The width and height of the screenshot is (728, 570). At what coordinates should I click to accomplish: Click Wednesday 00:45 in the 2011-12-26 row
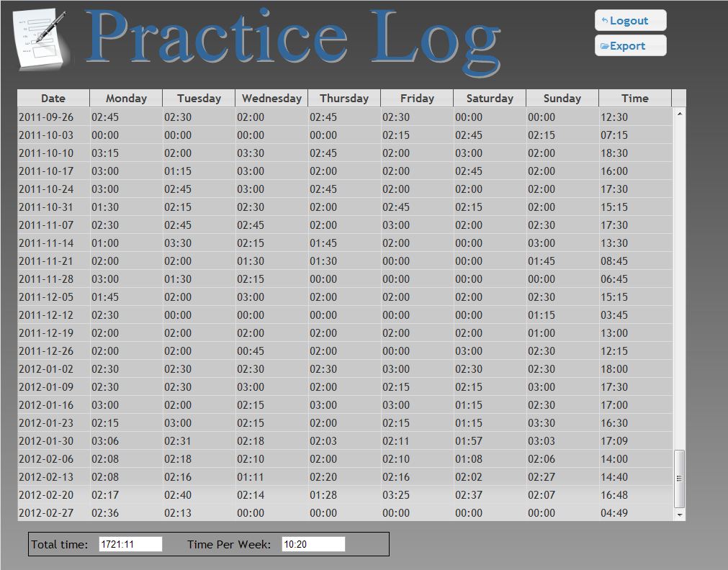click(251, 351)
